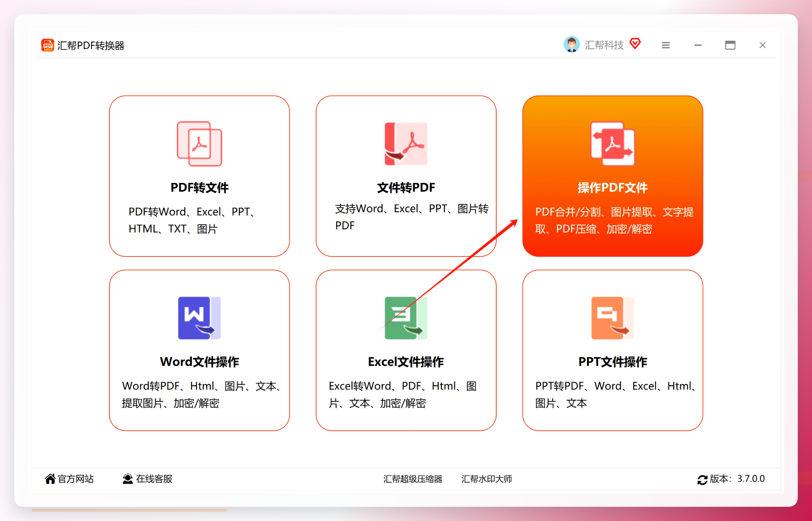The image size is (812, 521).
Task: Click the orange PPT file icon
Action: click(612, 318)
